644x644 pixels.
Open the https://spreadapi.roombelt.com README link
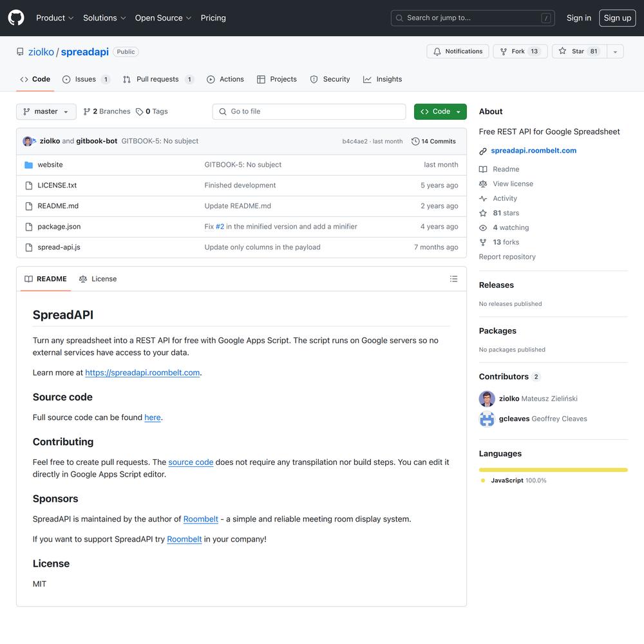point(142,373)
